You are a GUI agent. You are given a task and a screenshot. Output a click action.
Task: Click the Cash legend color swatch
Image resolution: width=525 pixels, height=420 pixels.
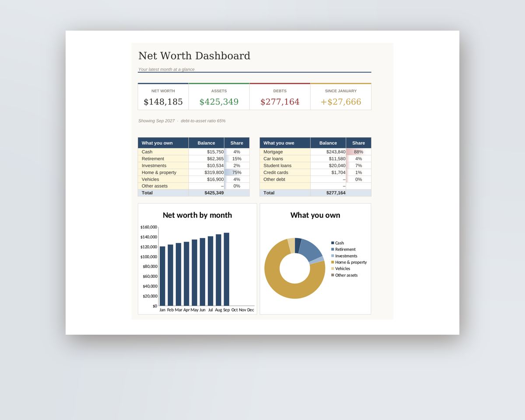pyautogui.click(x=332, y=243)
